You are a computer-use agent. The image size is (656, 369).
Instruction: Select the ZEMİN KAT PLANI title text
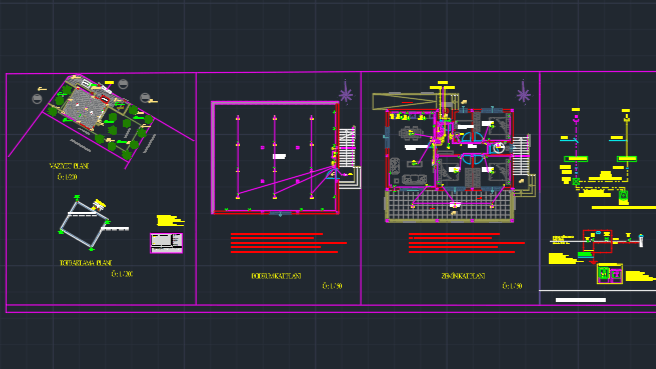click(463, 276)
